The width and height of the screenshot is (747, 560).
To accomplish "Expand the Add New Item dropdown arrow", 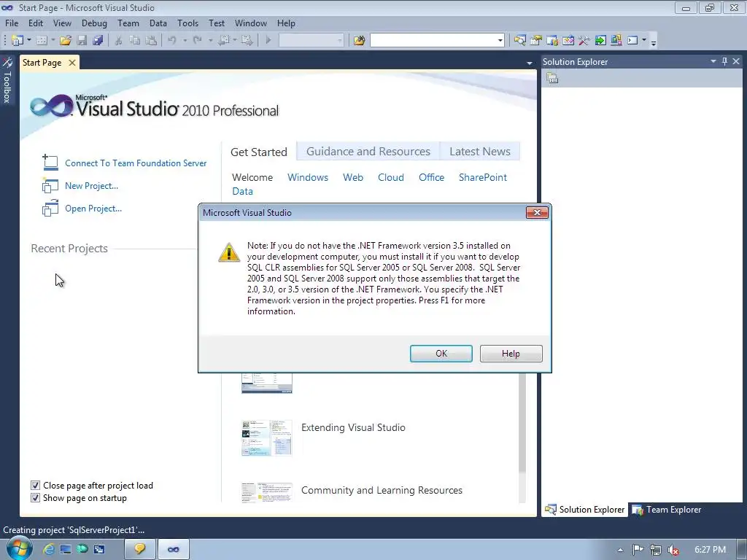I will [x=53, y=41].
